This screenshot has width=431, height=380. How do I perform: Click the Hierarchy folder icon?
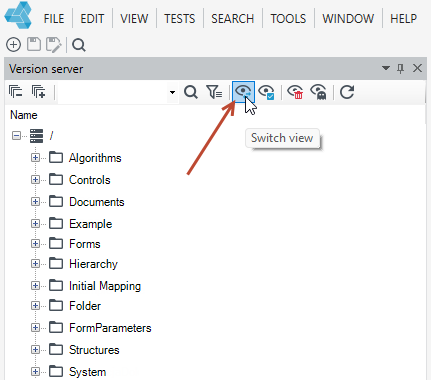(x=56, y=263)
